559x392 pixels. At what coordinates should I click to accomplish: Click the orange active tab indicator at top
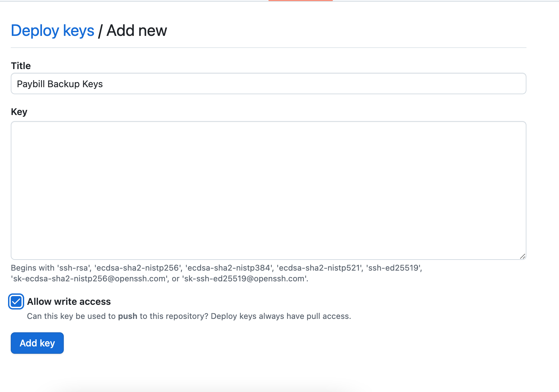tap(300, 1)
